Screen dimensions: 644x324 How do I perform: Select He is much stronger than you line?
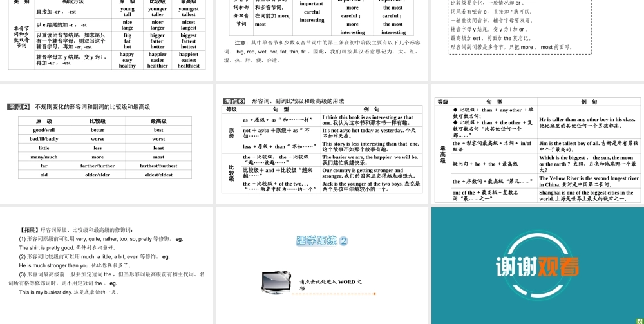point(75,265)
